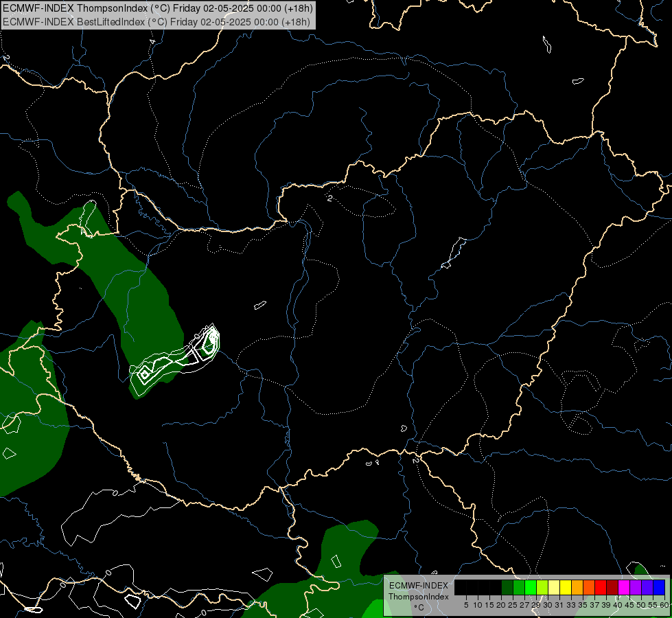Choose the red-orange 35–37 legend swatch
The height and width of the screenshot is (618, 672).
589,587
